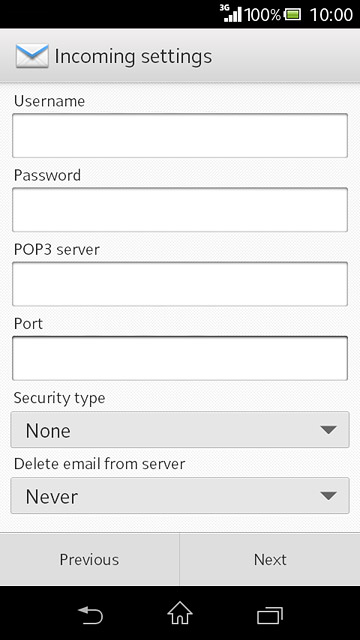360x640 pixels.
Task: Tap the 10:00 clock in status bar
Action: 331,15
